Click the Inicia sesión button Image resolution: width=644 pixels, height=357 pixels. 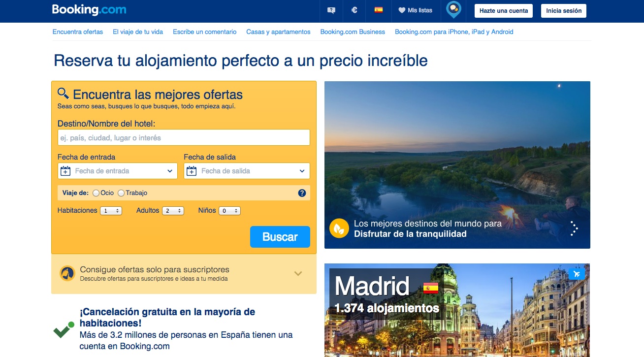coord(564,10)
